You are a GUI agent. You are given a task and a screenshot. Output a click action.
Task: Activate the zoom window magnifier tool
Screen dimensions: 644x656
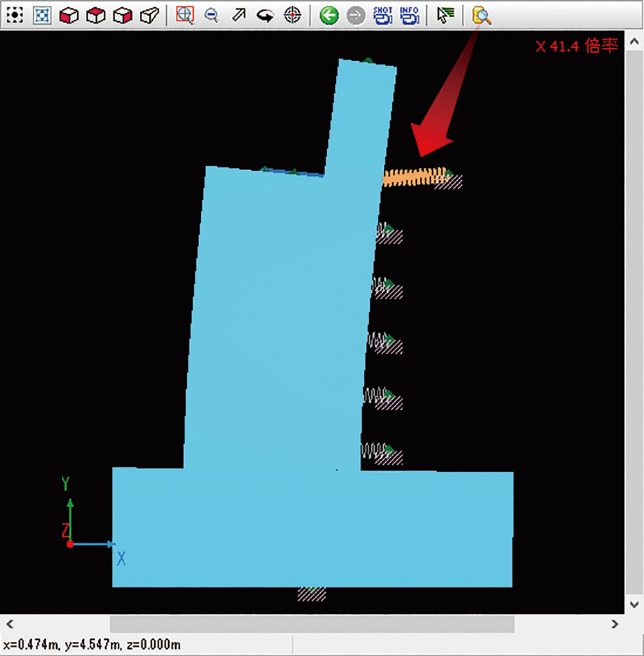(185, 15)
